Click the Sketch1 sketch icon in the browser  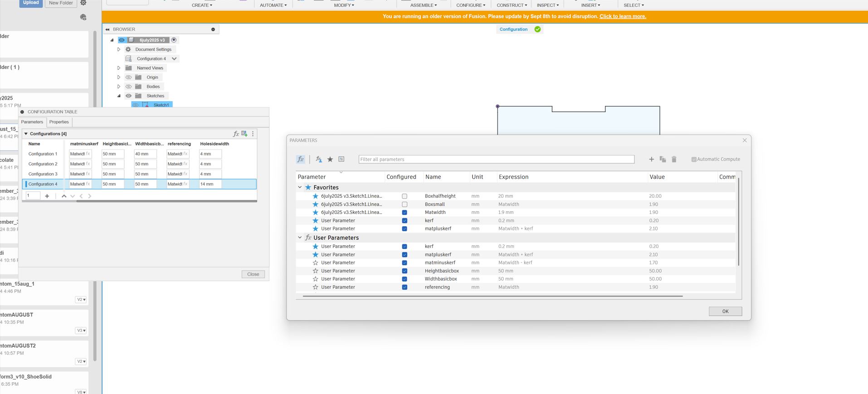click(x=146, y=105)
